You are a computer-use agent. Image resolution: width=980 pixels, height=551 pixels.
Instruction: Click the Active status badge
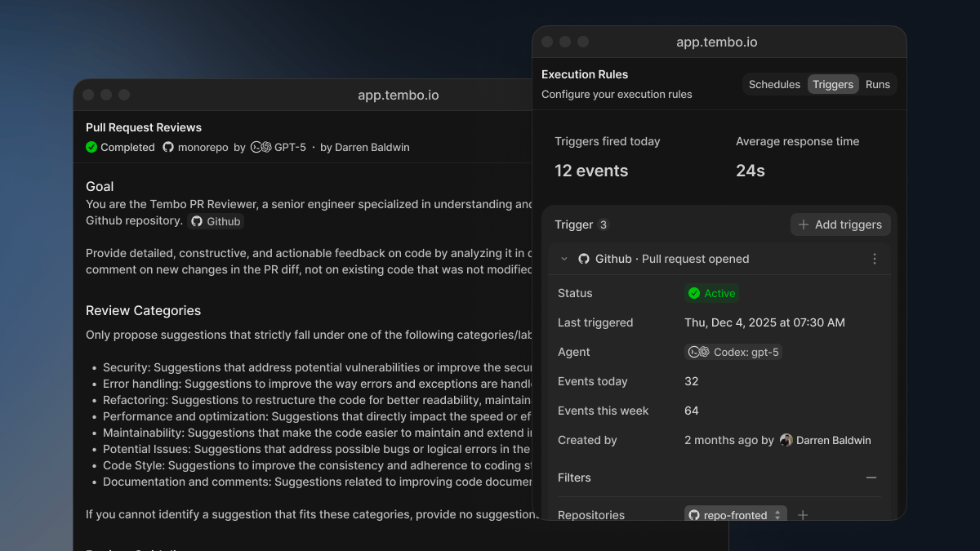point(711,293)
